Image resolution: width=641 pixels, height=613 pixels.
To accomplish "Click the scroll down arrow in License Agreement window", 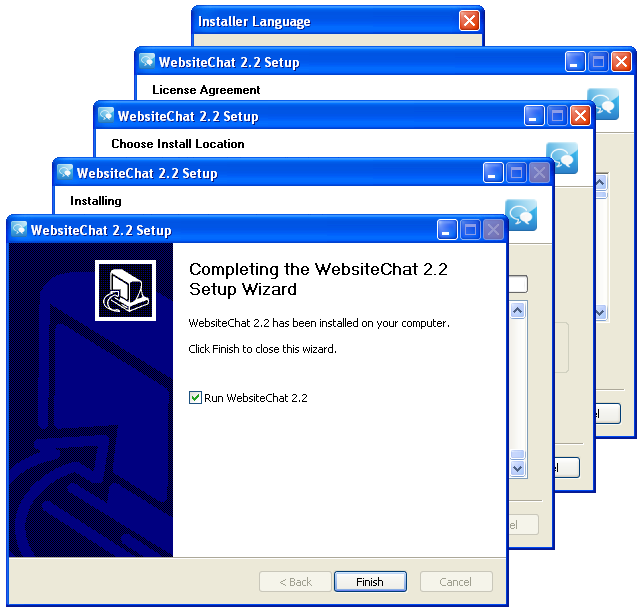I will (600, 313).
